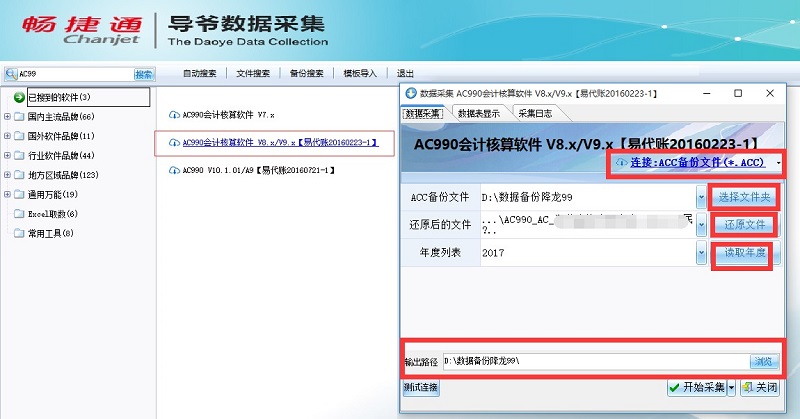
Task: Open the ACC备份文件 path dropdown
Action: (701, 197)
